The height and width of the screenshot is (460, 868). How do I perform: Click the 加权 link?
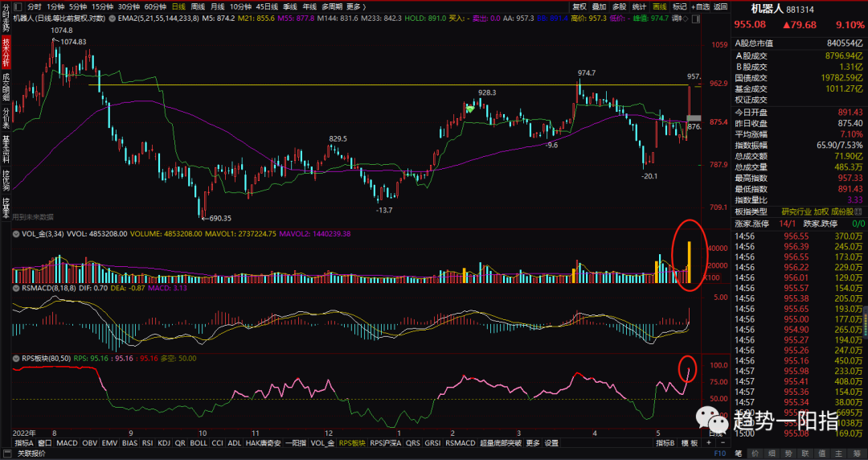click(821, 212)
